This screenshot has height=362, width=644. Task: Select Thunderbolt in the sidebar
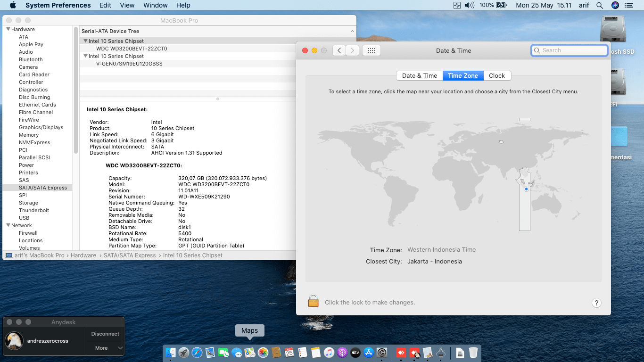(34, 210)
